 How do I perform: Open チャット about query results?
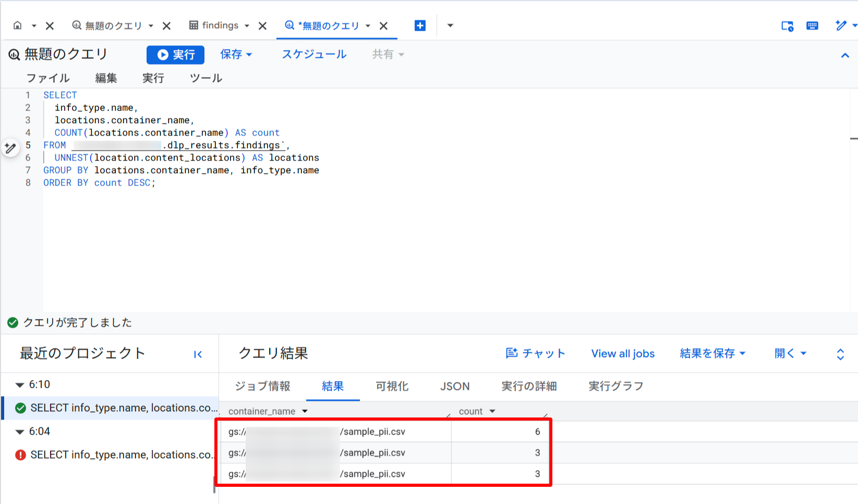click(536, 353)
